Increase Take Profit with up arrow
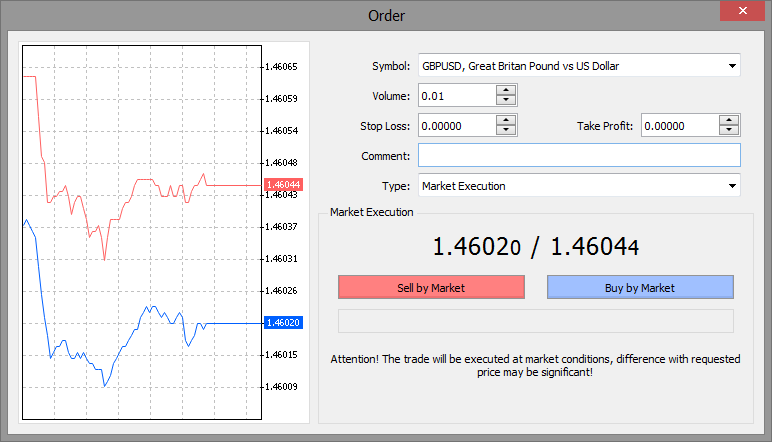Image resolution: width=772 pixels, height=442 pixels. point(729,120)
